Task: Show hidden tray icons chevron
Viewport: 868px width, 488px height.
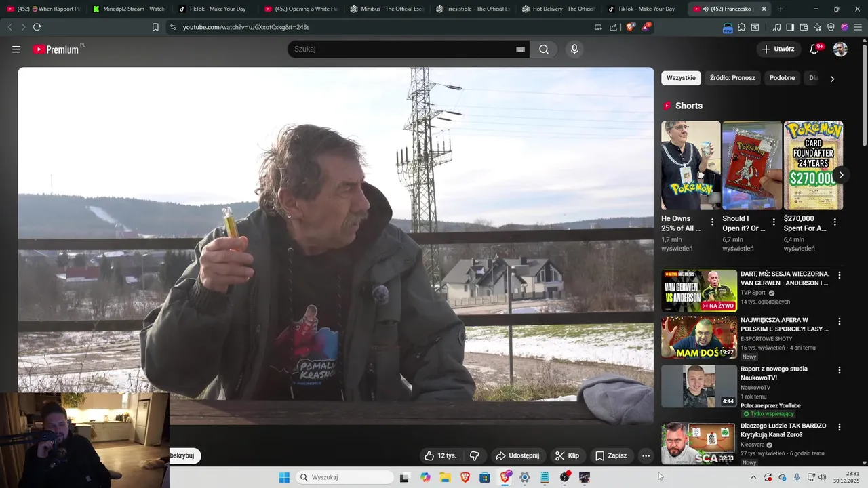Action: [753, 477]
